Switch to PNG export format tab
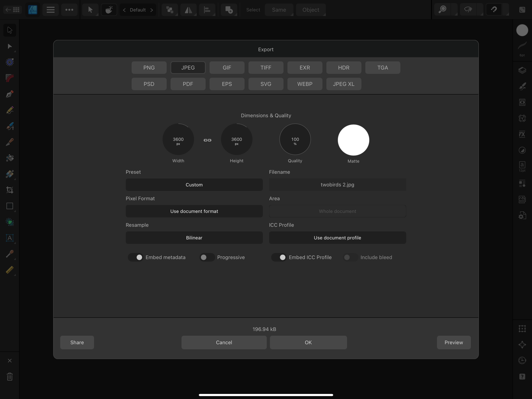 point(149,68)
